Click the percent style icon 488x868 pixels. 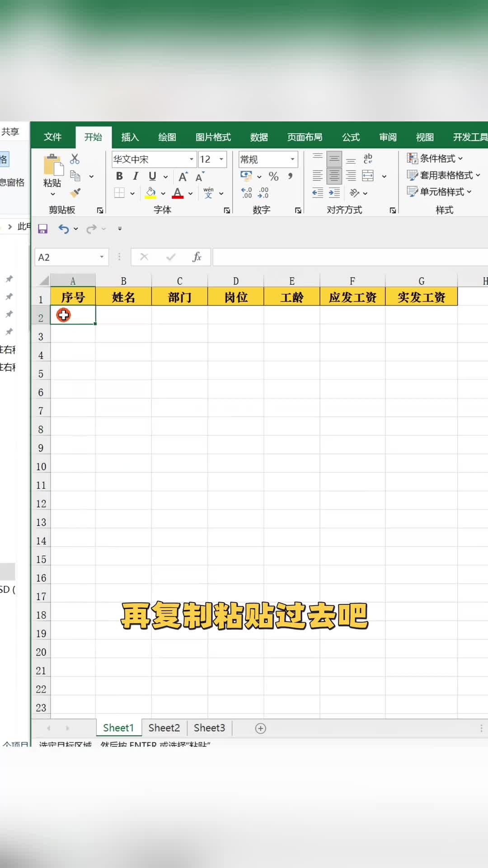pos(273,176)
